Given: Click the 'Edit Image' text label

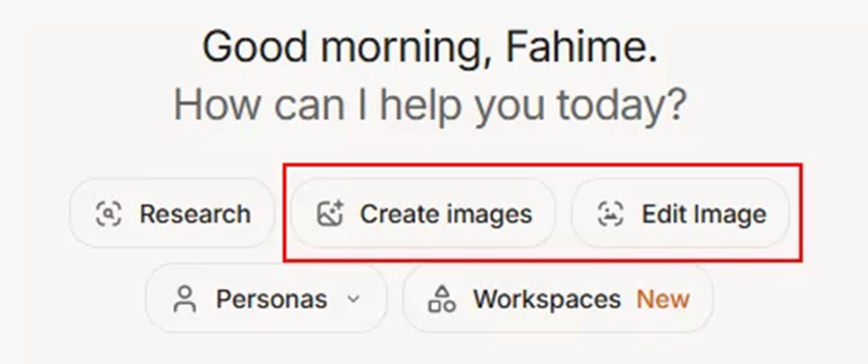Looking at the screenshot, I should [704, 215].
